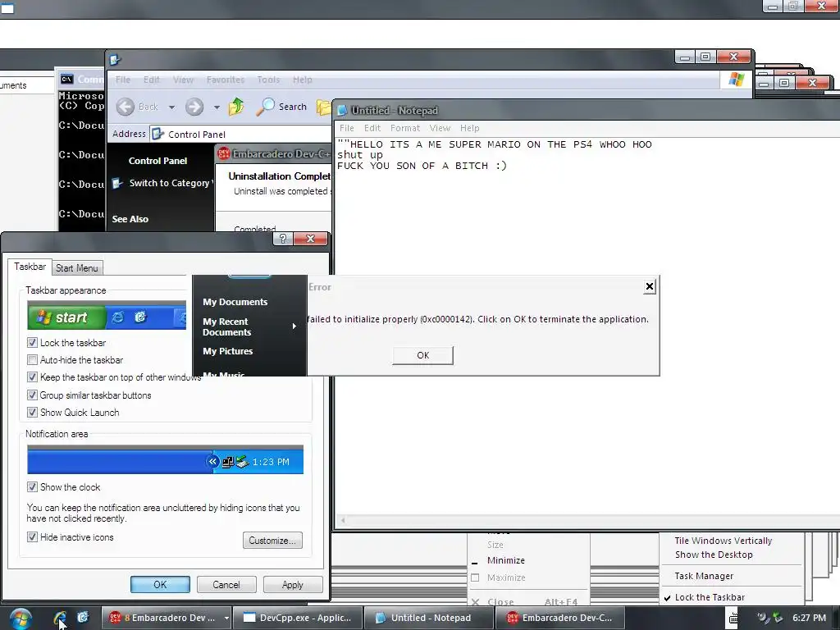This screenshot has height=630, width=840.
Task: Click Cancel in the Taskbar properties dialog
Action: pyautogui.click(x=226, y=584)
